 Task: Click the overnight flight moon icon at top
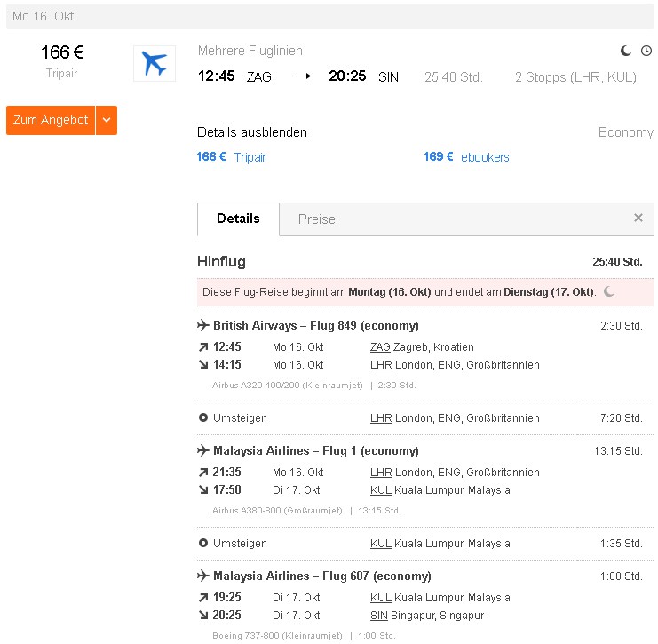(626, 51)
